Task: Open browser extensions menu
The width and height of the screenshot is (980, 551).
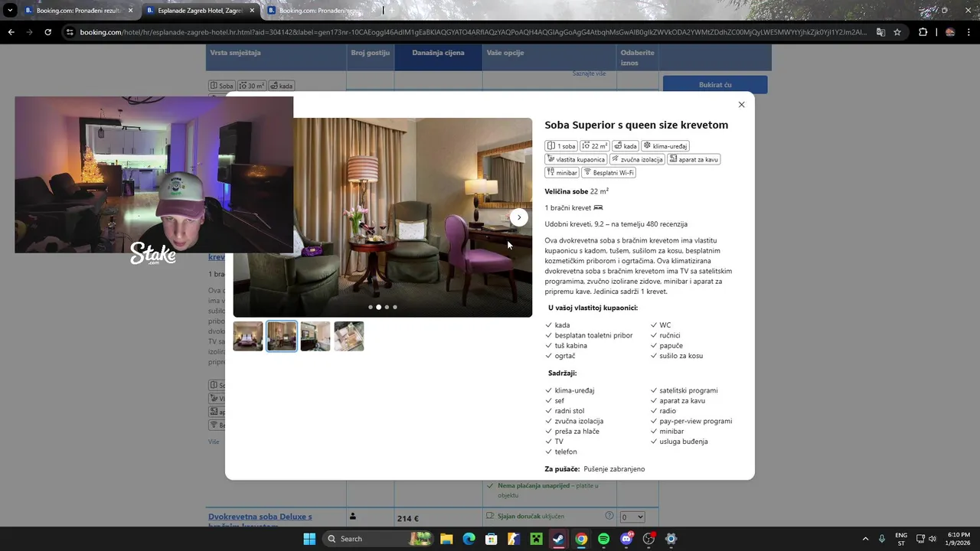Action: pyautogui.click(x=923, y=32)
